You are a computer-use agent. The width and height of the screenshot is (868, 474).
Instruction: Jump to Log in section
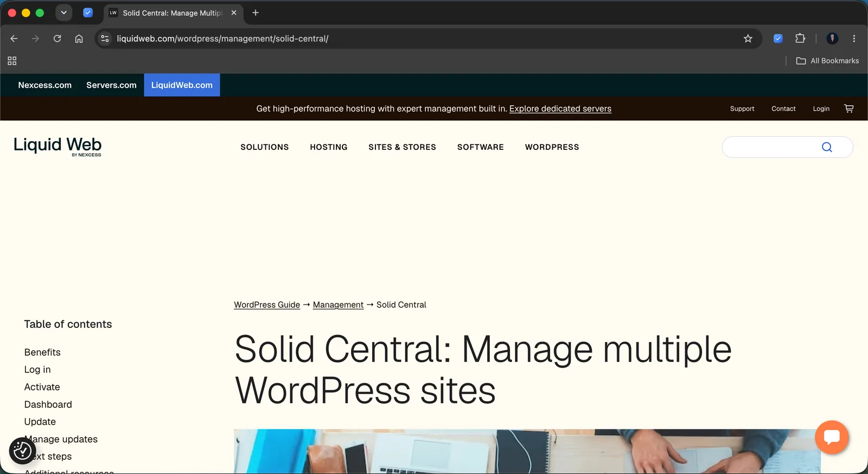point(37,370)
